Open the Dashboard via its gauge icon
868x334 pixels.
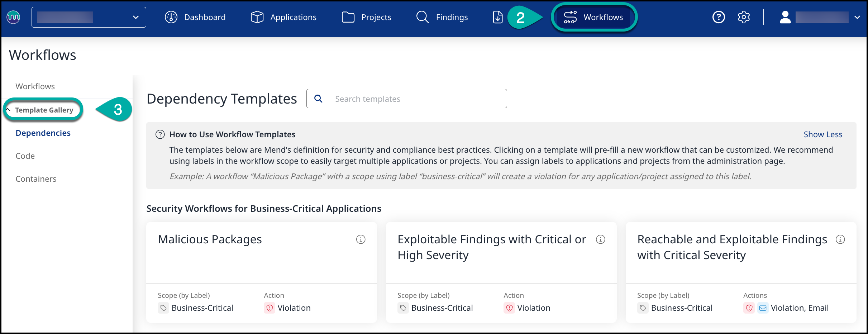(x=171, y=17)
